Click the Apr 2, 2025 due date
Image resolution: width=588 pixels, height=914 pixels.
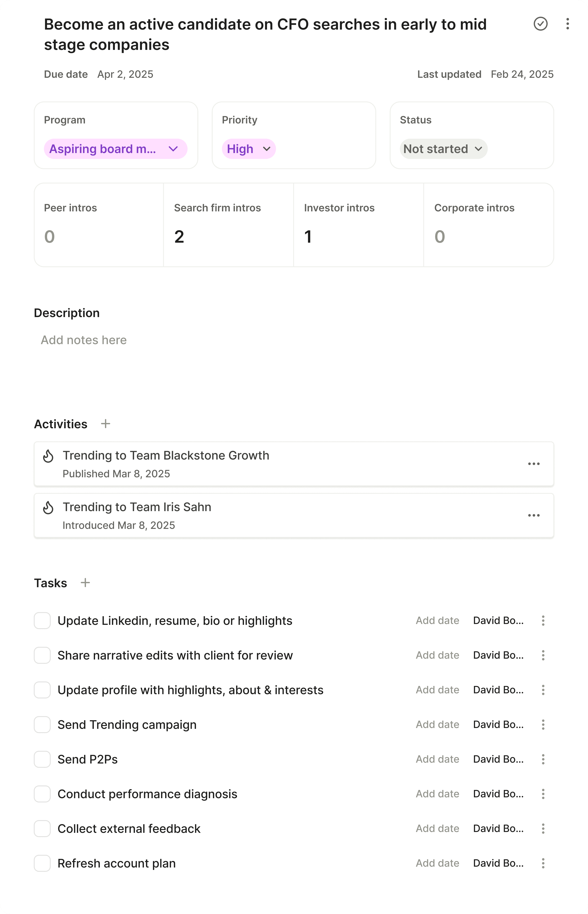pos(125,74)
